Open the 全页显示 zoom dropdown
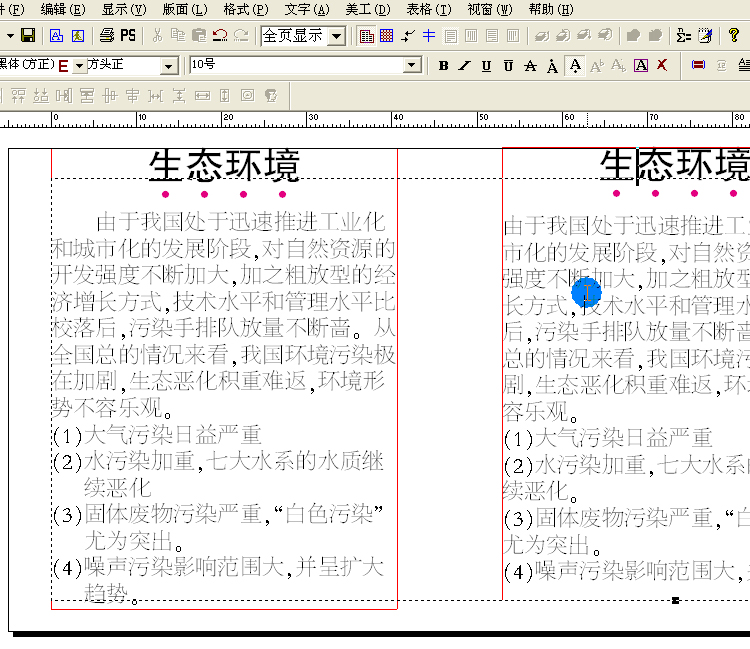 (x=336, y=36)
